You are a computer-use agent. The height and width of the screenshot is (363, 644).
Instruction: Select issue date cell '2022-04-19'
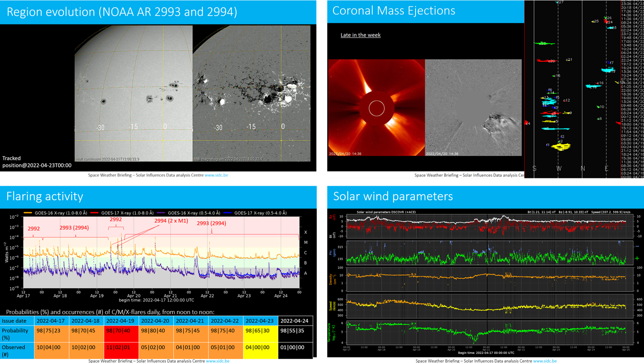pos(121,321)
